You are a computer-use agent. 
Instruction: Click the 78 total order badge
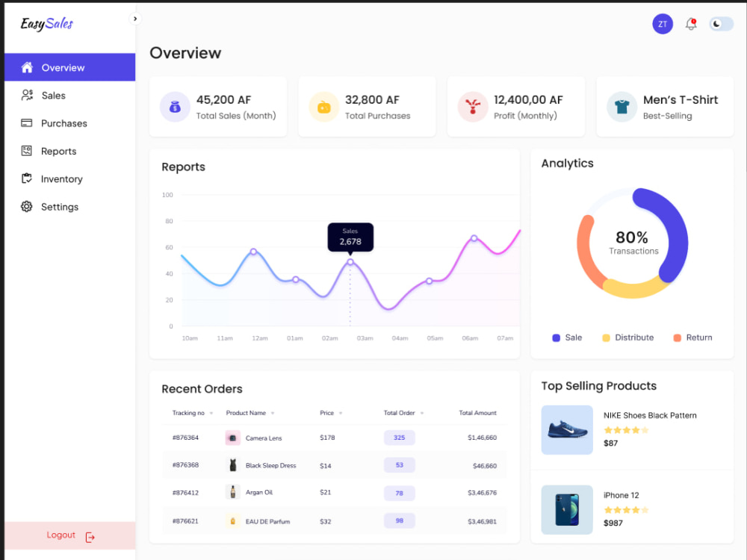point(399,494)
